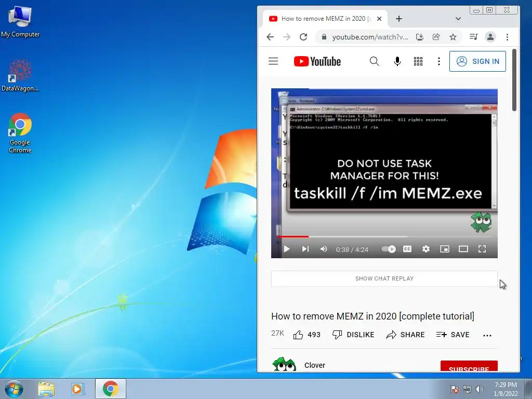The image size is (532, 399).
Task: Click the DISLIKE button
Action: click(x=353, y=335)
